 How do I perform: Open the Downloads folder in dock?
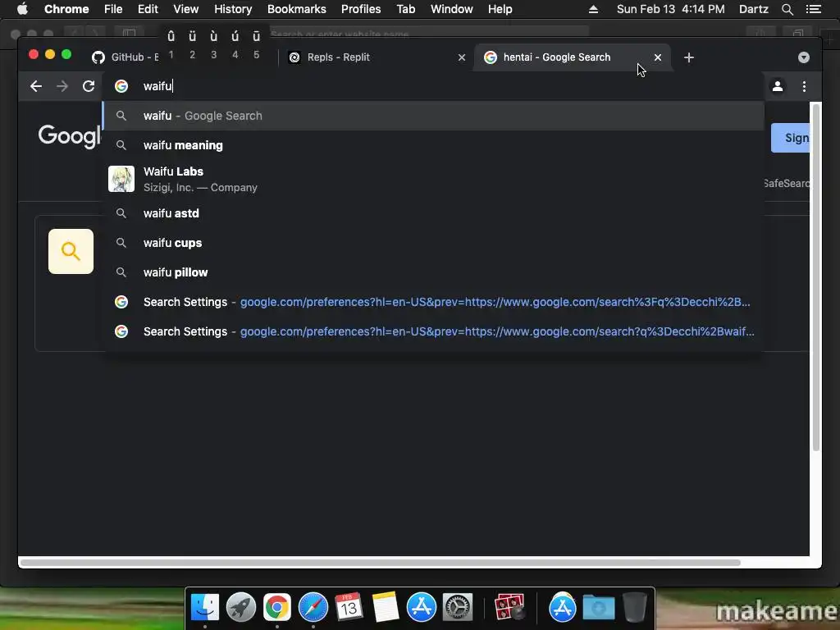598,608
